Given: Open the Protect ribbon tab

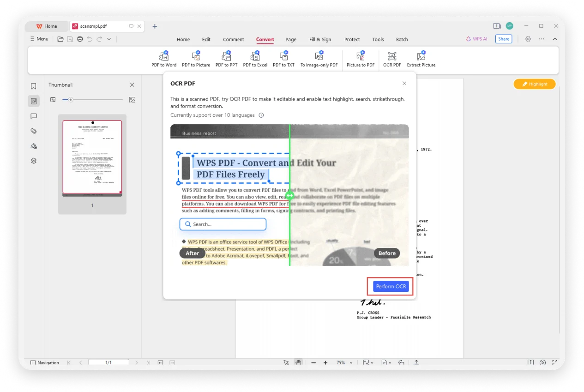Looking at the screenshot, I should point(352,40).
